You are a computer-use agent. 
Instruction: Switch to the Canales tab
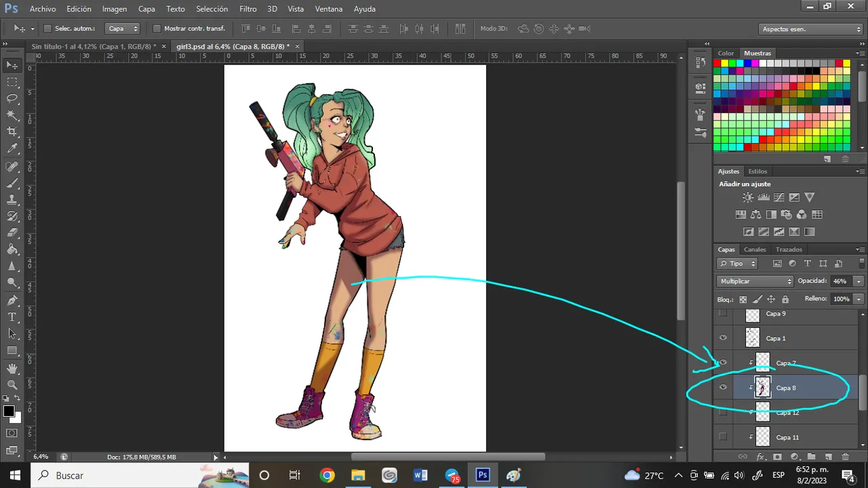click(755, 249)
